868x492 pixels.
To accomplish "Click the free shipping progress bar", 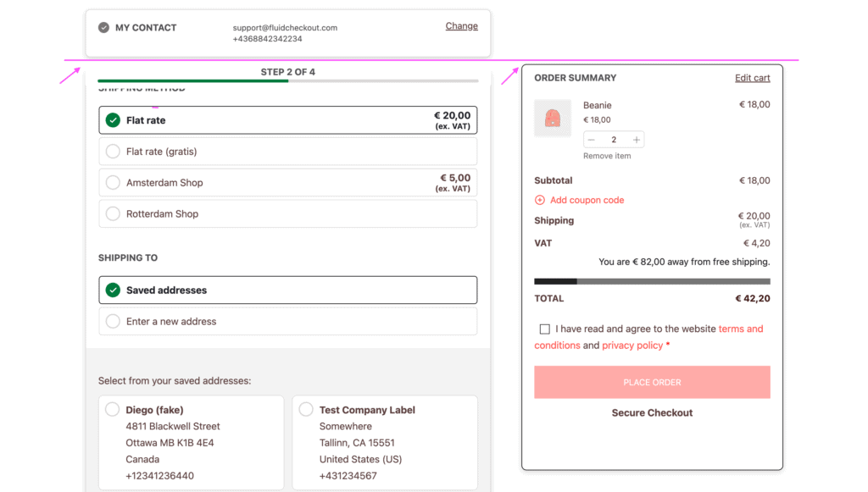I will click(x=651, y=279).
